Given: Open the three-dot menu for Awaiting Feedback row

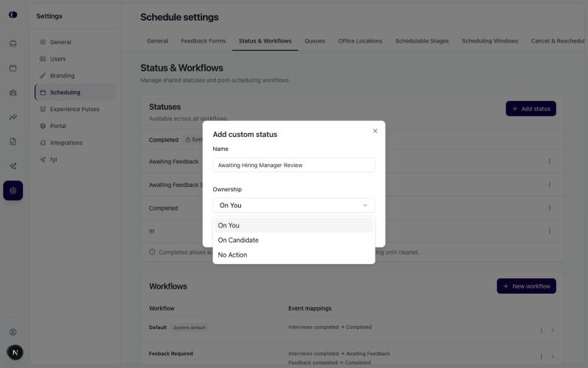Looking at the screenshot, I should click(549, 161).
